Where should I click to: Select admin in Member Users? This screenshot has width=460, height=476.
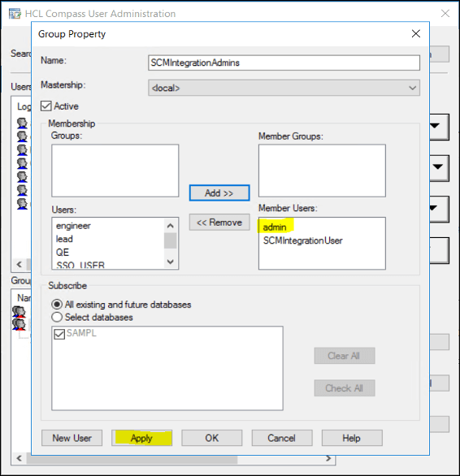coord(275,227)
